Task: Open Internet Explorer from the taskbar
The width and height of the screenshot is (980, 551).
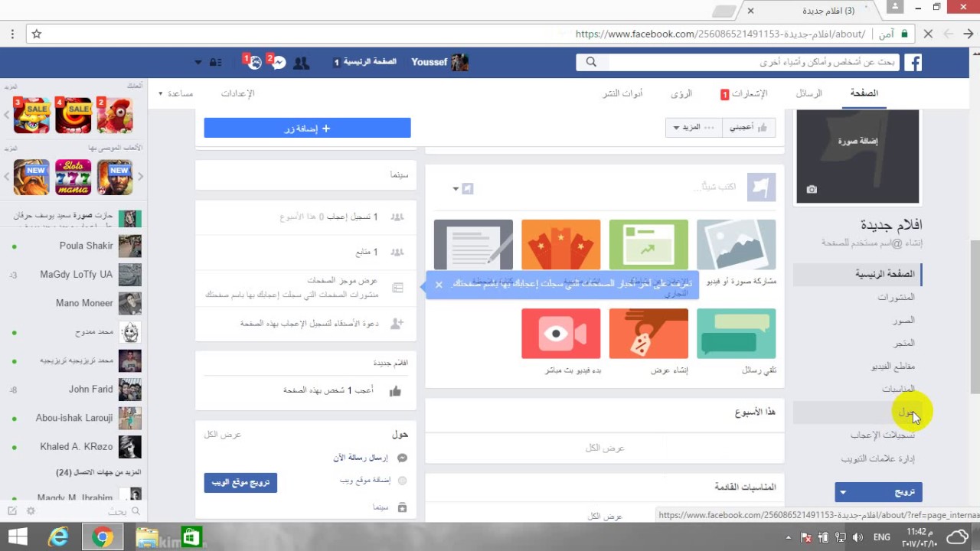Action: tap(58, 537)
